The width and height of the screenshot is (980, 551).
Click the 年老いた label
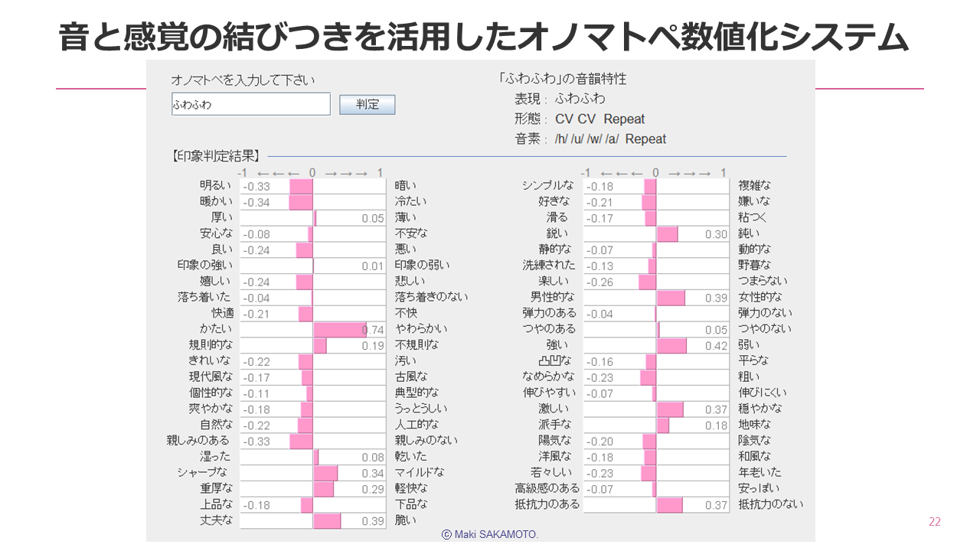(760, 472)
